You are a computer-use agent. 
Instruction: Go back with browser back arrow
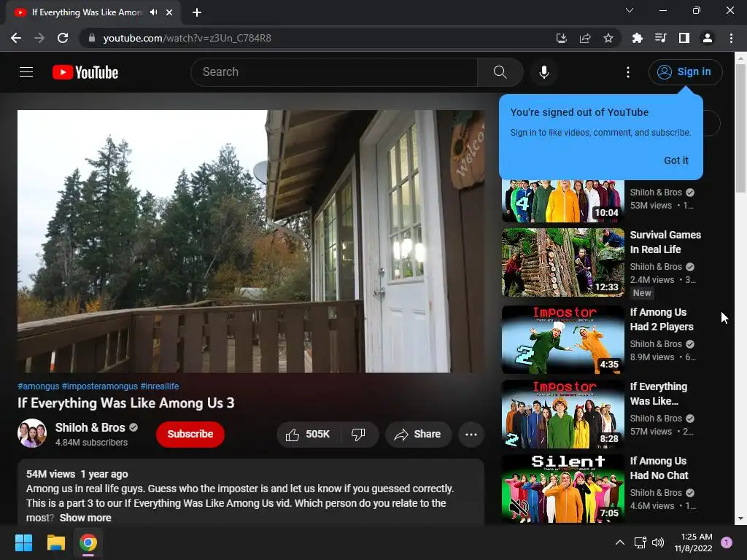(x=16, y=38)
